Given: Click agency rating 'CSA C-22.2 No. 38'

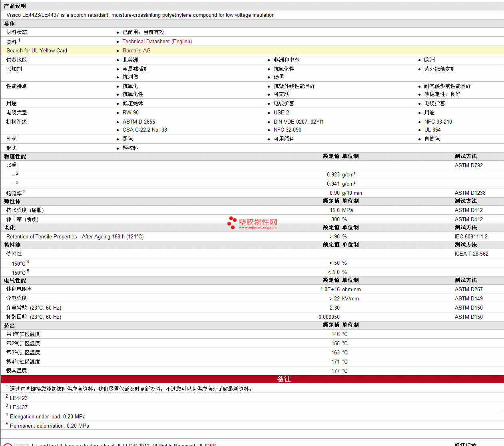Looking at the screenshot, I should pos(145,130).
